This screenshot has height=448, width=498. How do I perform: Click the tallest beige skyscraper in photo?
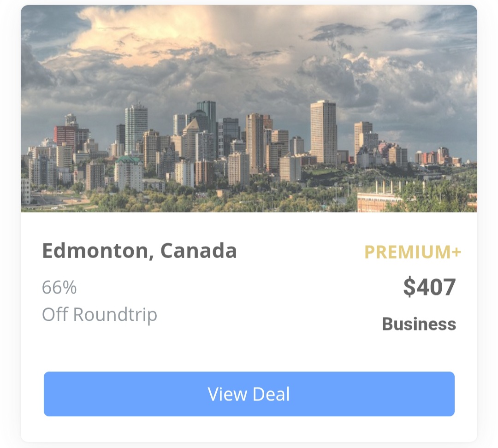(323, 132)
